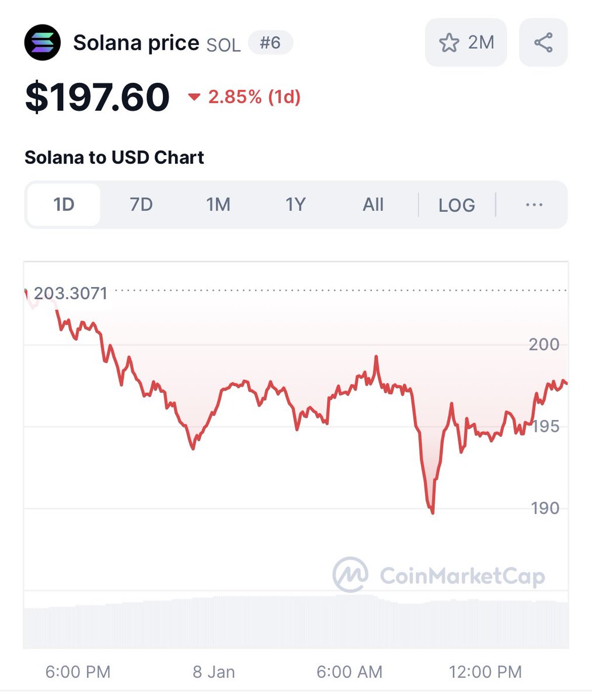Image resolution: width=592 pixels, height=700 pixels.
Task: Click the 2M watchlist count button
Action: tap(466, 43)
